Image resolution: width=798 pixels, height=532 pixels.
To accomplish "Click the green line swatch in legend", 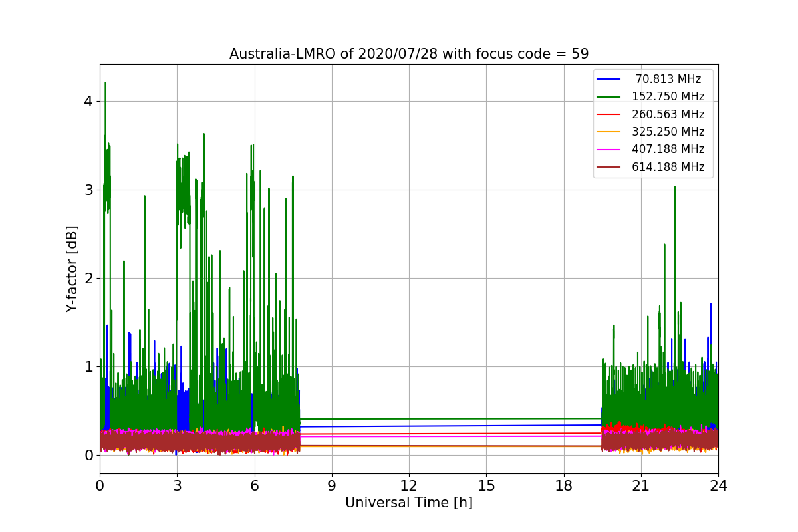I will click(609, 97).
